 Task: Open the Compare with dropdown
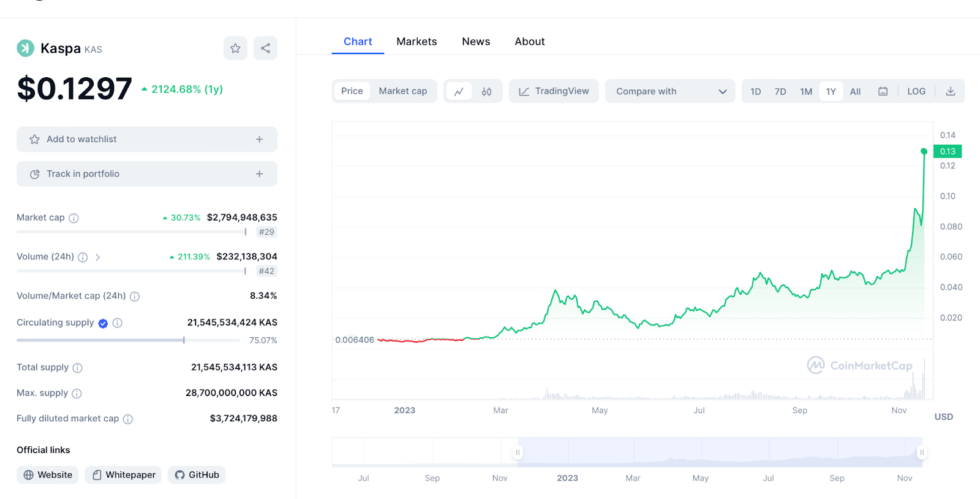point(670,91)
